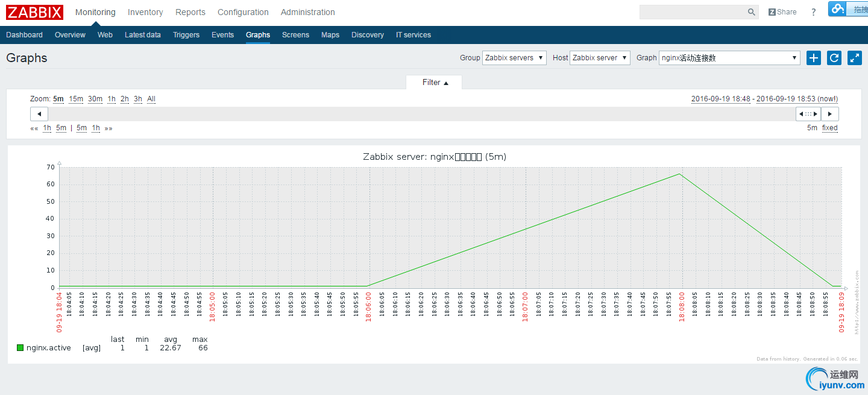Click the time scrollbar handle grip
The image size is (868, 395).
click(x=808, y=114)
